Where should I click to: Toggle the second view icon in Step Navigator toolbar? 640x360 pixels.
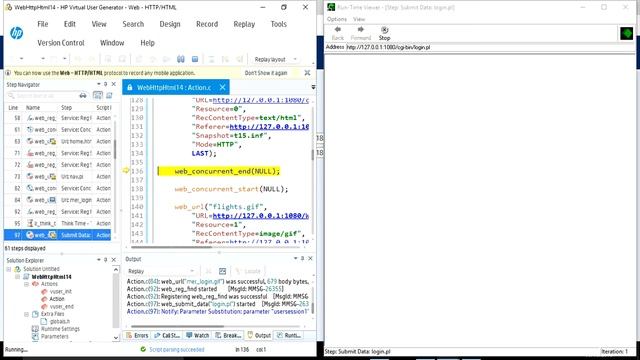tap(109, 96)
